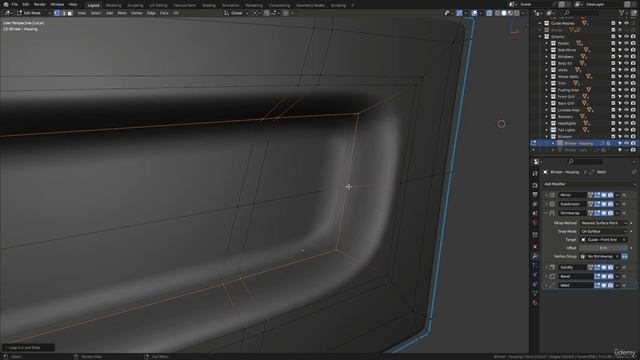Viewport: 640px width, 360px height.
Task: Expand the Mirror modifier panel
Action: pos(547,195)
